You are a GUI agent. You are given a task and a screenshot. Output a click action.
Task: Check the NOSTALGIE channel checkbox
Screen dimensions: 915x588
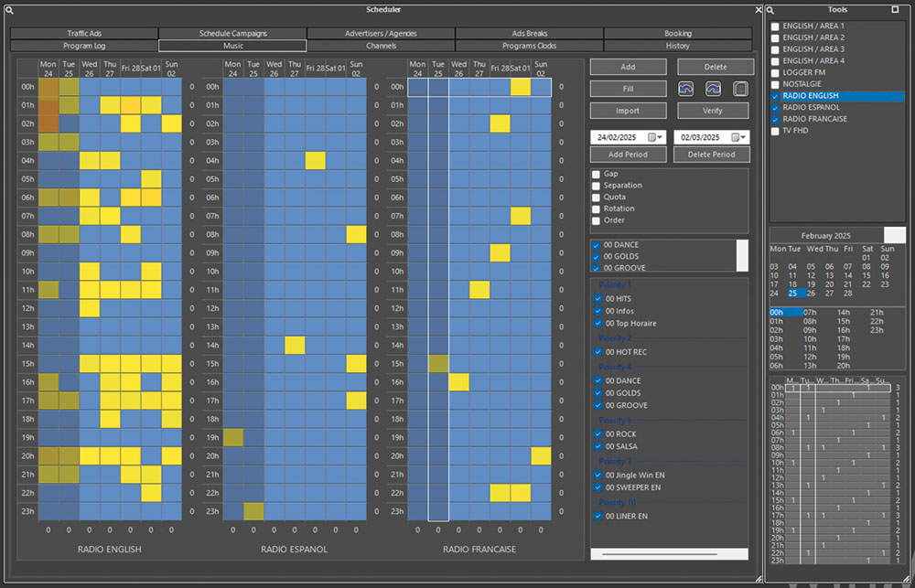click(x=776, y=84)
